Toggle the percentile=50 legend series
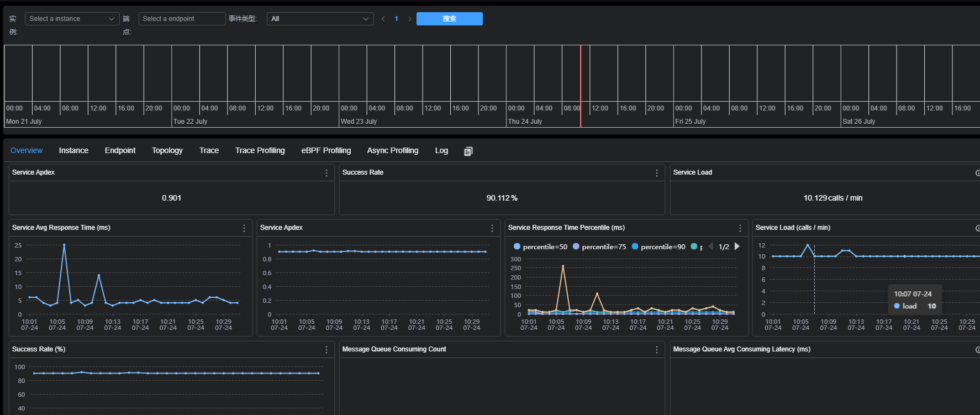Image resolution: width=980 pixels, height=415 pixels. coord(540,247)
